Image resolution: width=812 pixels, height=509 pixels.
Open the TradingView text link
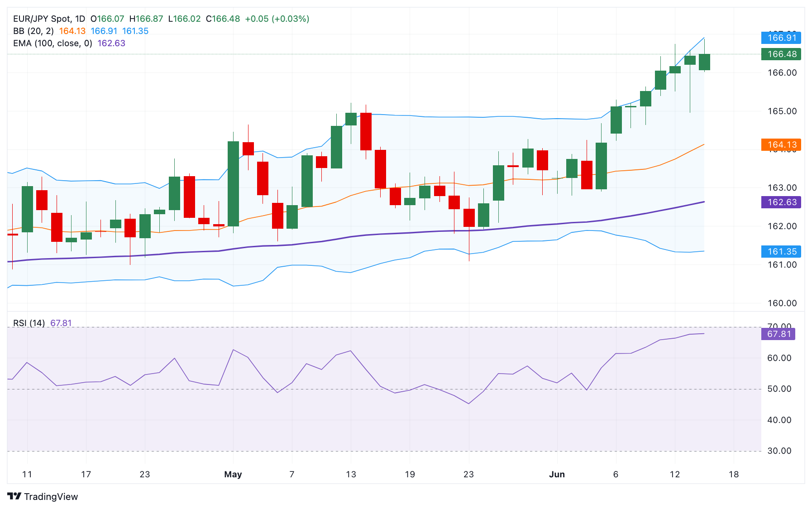(x=51, y=496)
